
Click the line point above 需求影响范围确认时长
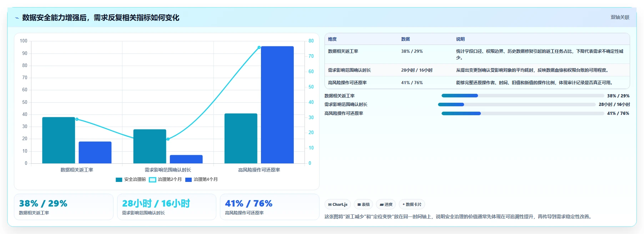[x=168, y=139]
